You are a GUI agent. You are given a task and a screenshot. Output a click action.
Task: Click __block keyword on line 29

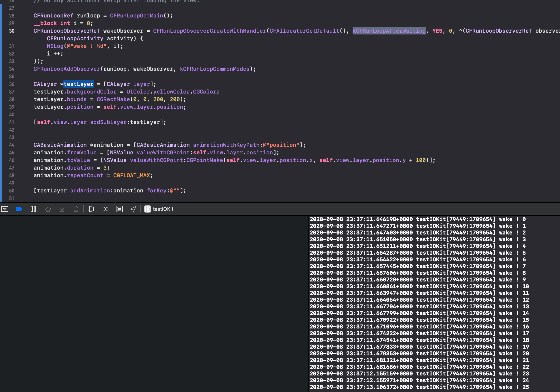[45, 23]
